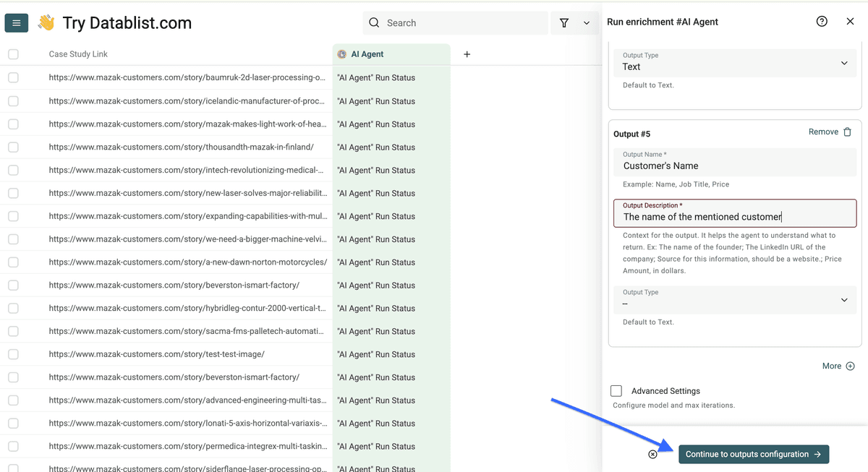This screenshot has height=472, width=868.
Task: Click the trash icon for Output #5
Action: 848,132
